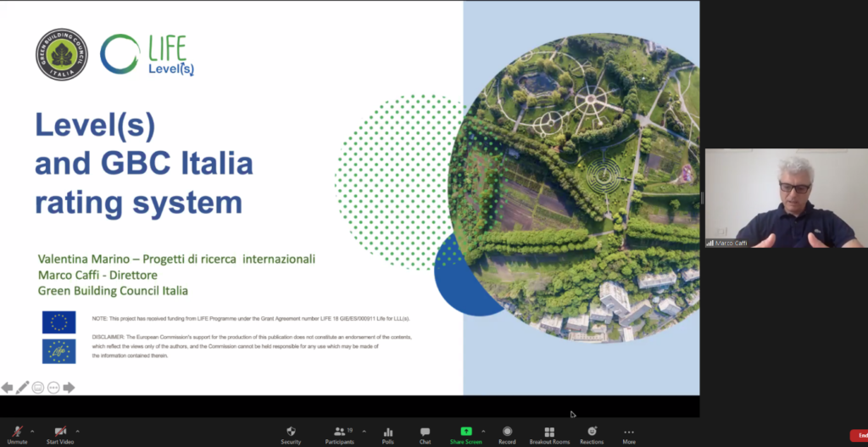Start recording with the Record icon
Image resolution: width=868 pixels, height=447 pixels.
(x=507, y=431)
